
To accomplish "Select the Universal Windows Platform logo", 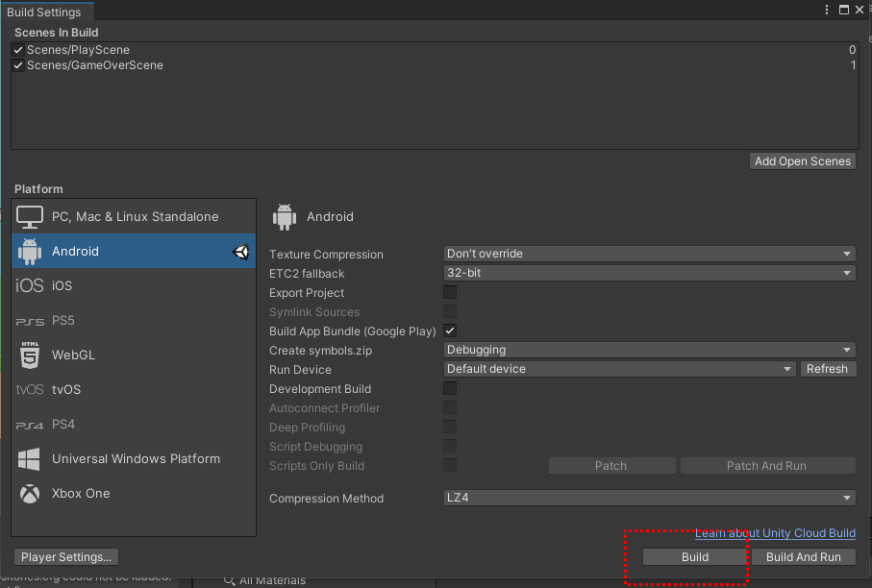I will click(x=29, y=459).
